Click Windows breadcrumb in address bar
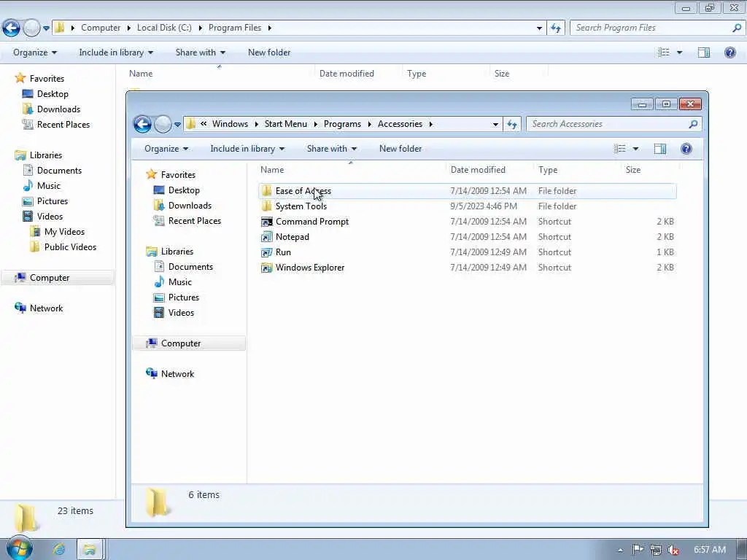 pos(230,124)
